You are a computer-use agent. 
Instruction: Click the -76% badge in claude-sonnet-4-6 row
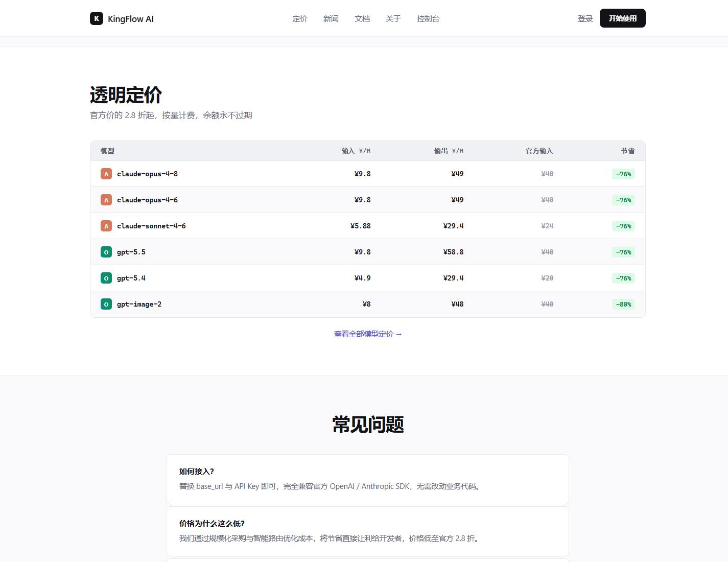[623, 226]
